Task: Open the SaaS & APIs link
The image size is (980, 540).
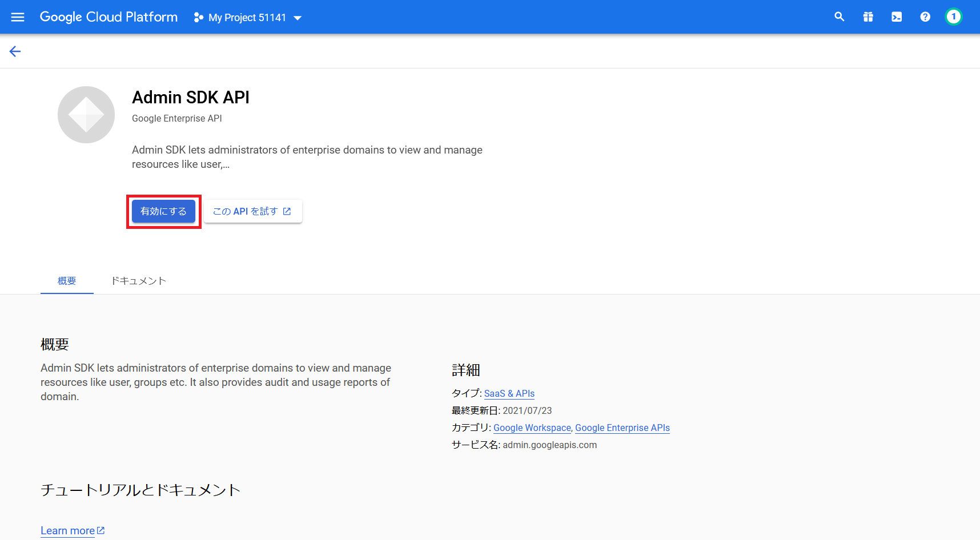Action: (509, 393)
